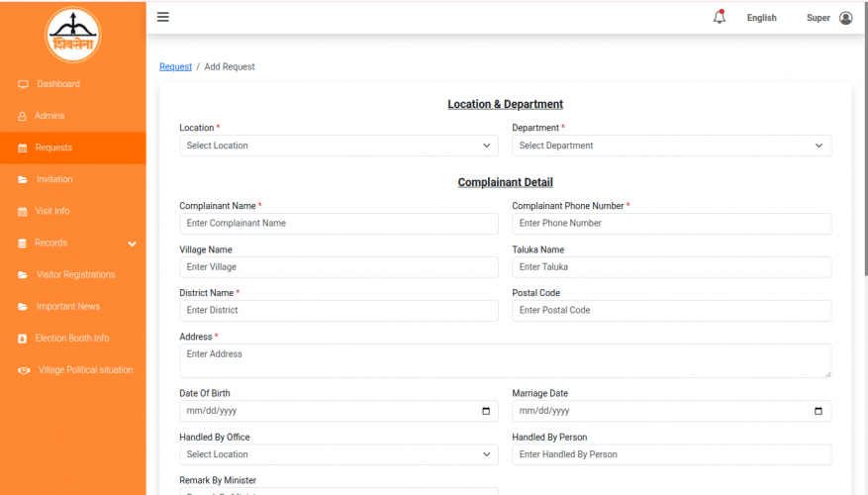Open Date Of Birth calendar picker icon

click(x=486, y=411)
